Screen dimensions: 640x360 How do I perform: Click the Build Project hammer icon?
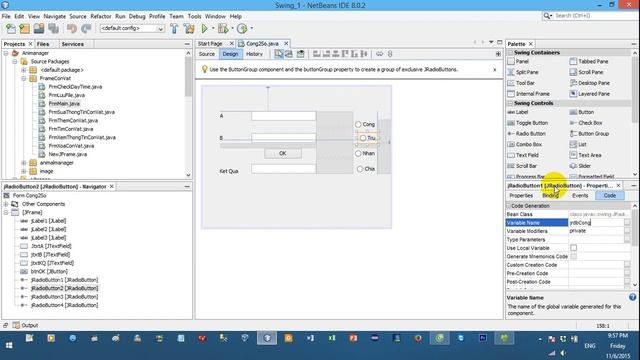tap(174, 29)
